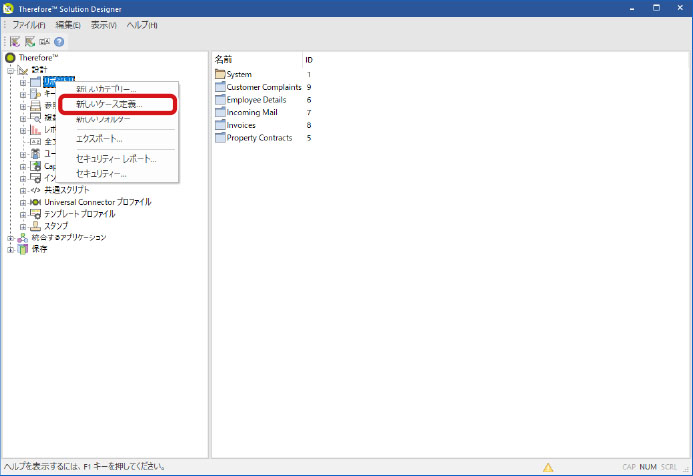Image resolution: width=693 pixels, height=476 pixels.
Task: Click the スタンプ stamp icon in the tree
Action: click(x=35, y=226)
